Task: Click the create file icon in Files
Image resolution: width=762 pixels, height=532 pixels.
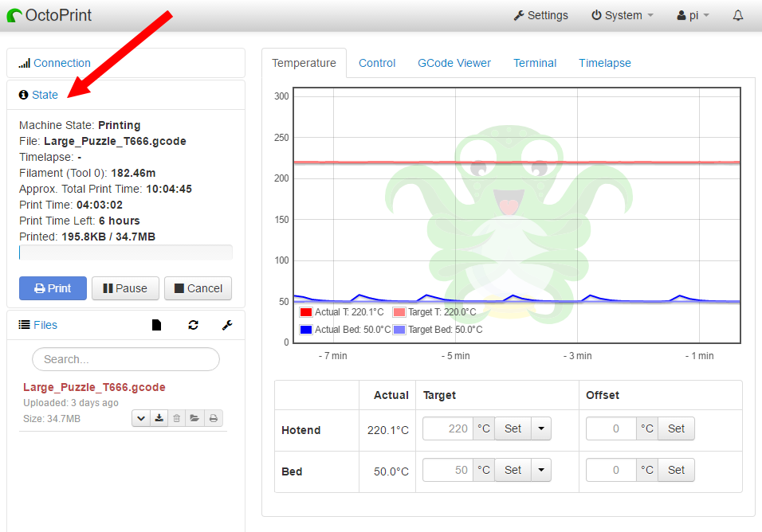Action: click(157, 325)
